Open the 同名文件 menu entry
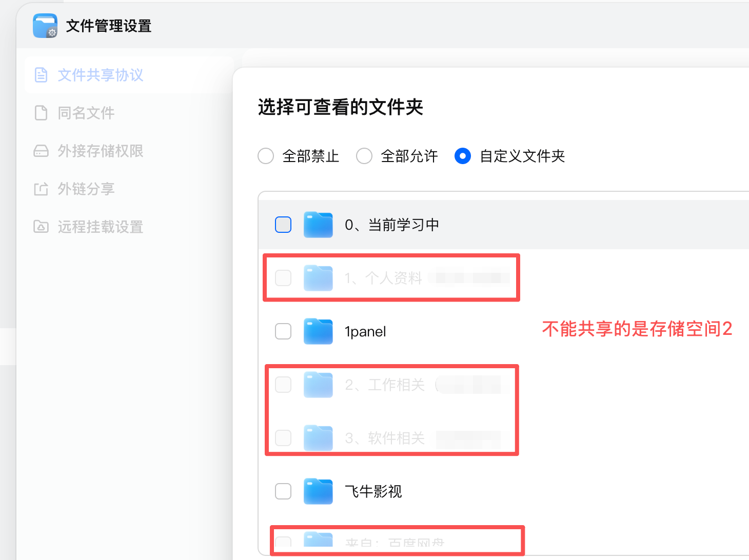Screen dimensions: 749x560 coord(86,113)
